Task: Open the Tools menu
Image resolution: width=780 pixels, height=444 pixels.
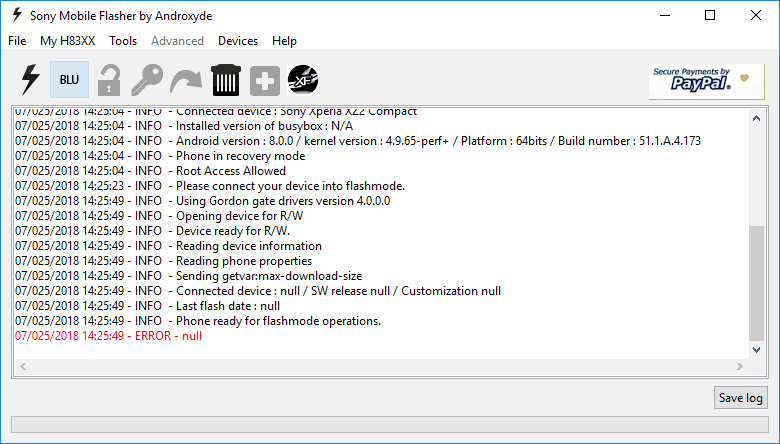Action: pos(123,41)
